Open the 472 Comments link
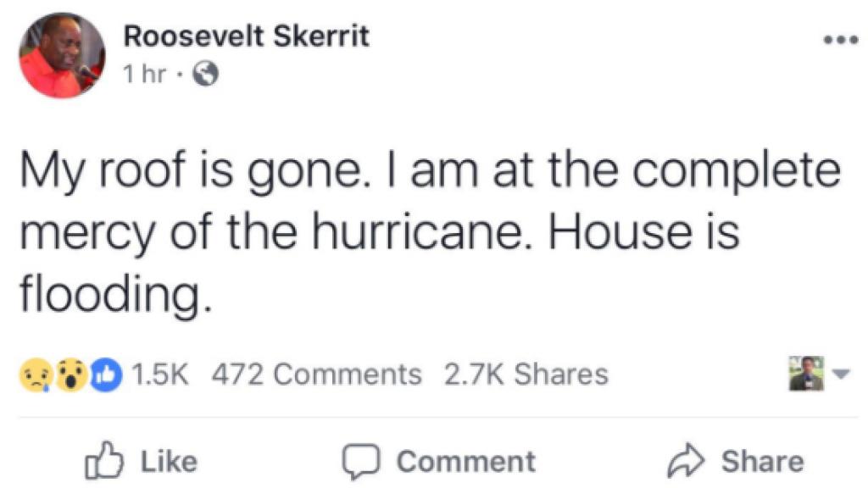The height and width of the screenshot is (488, 868). click(x=315, y=374)
